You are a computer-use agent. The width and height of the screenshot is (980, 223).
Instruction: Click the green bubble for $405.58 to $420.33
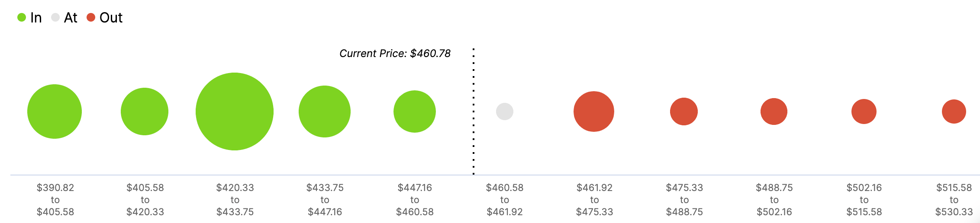coord(145,111)
